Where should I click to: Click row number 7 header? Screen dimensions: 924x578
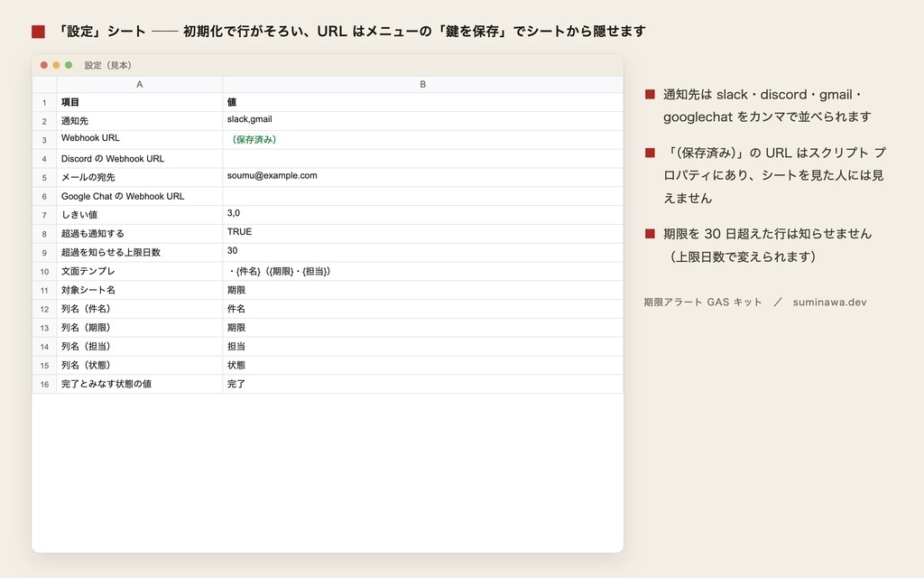(x=44, y=215)
